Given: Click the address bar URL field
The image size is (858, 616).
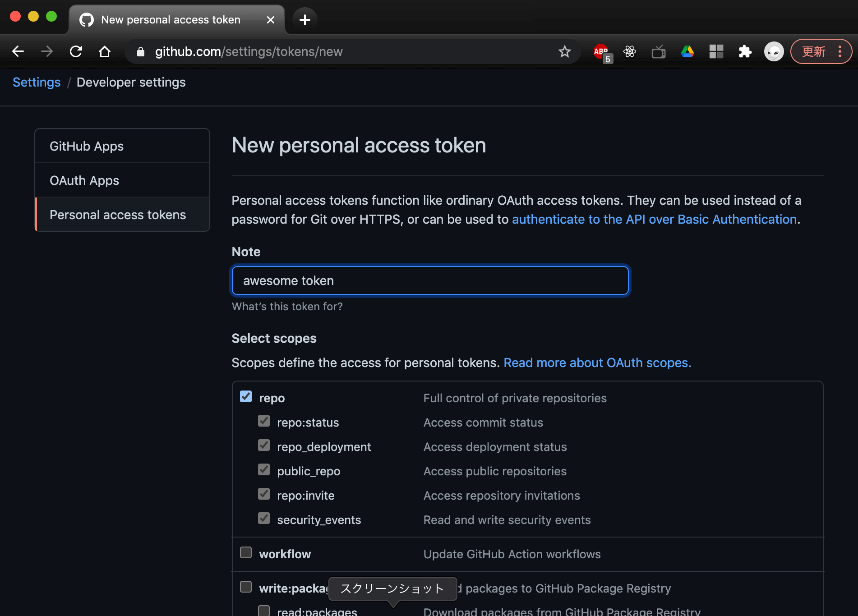Looking at the screenshot, I should point(352,51).
